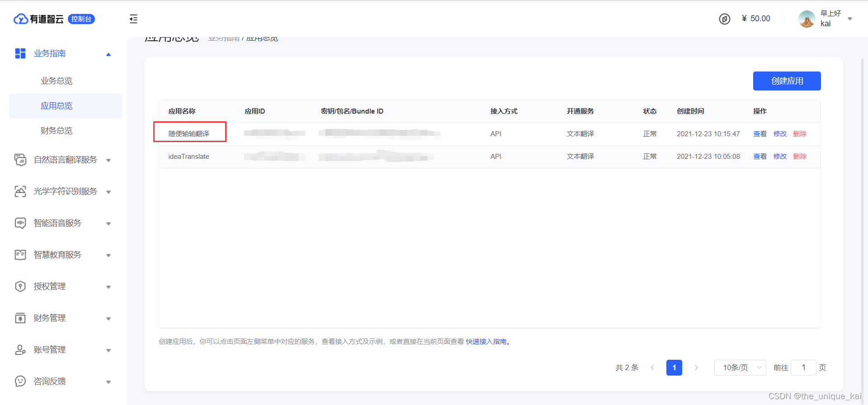Expand the 光学字符识别服务 arrow
The width and height of the screenshot is (868, 405).
(108, 192)
